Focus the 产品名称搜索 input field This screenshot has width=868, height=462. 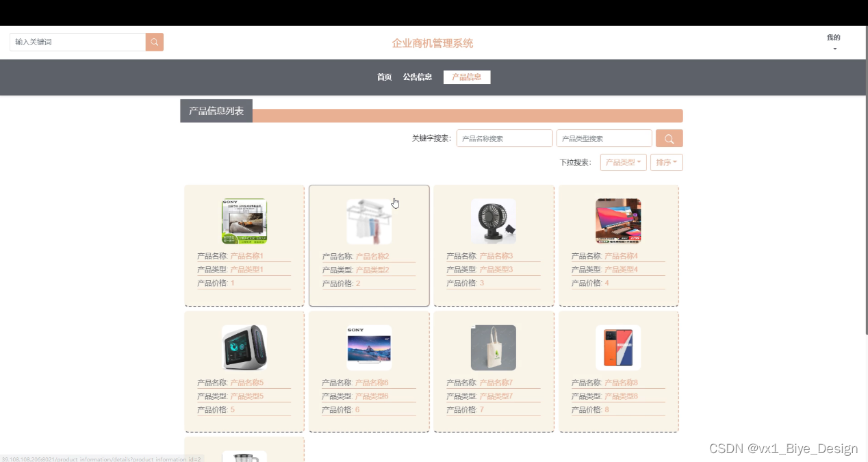pyautogui.click(x=505, y=138)
